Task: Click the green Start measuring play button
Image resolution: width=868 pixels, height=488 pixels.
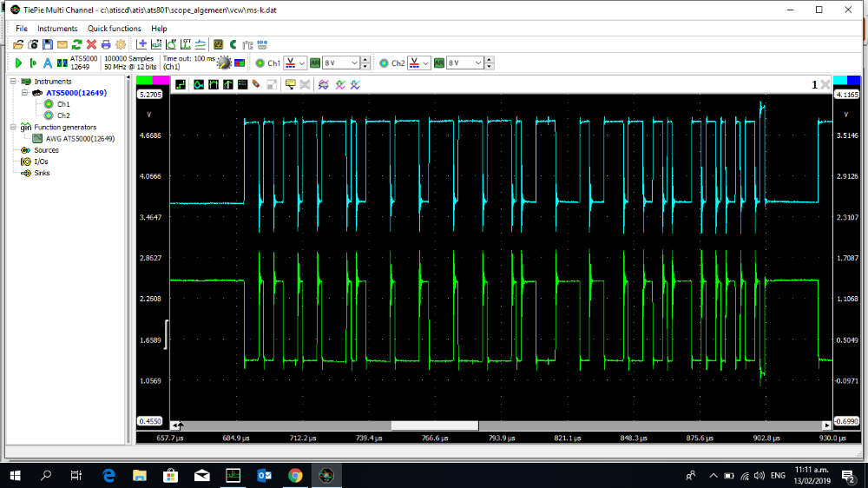Action: click(18, 63)
